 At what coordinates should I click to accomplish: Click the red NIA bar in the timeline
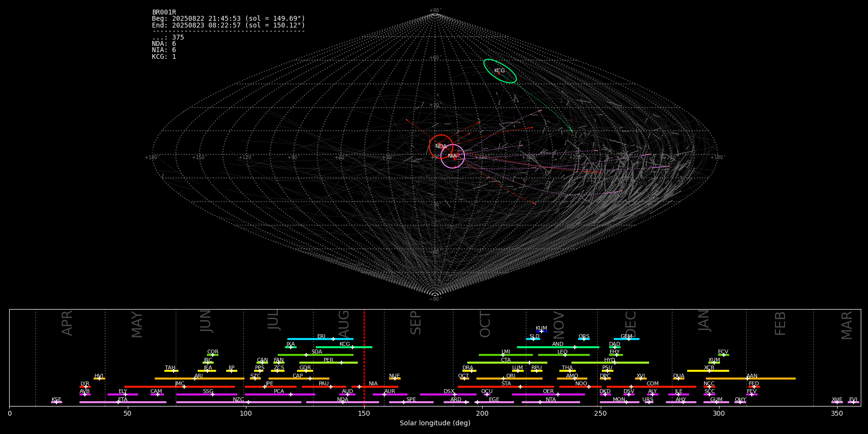(375, 386)
